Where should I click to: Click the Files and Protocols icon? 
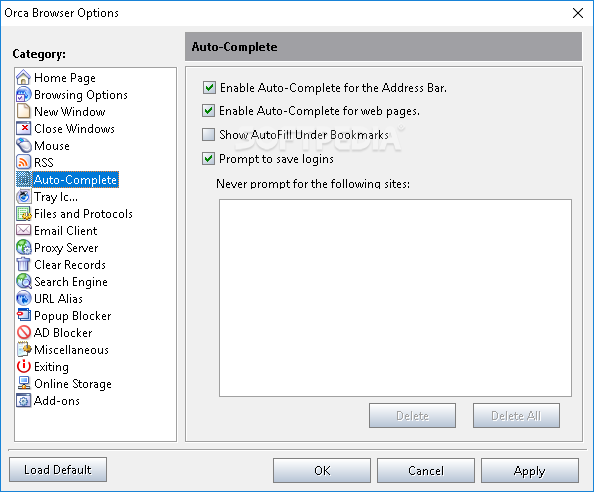click(x=23, y=213)
